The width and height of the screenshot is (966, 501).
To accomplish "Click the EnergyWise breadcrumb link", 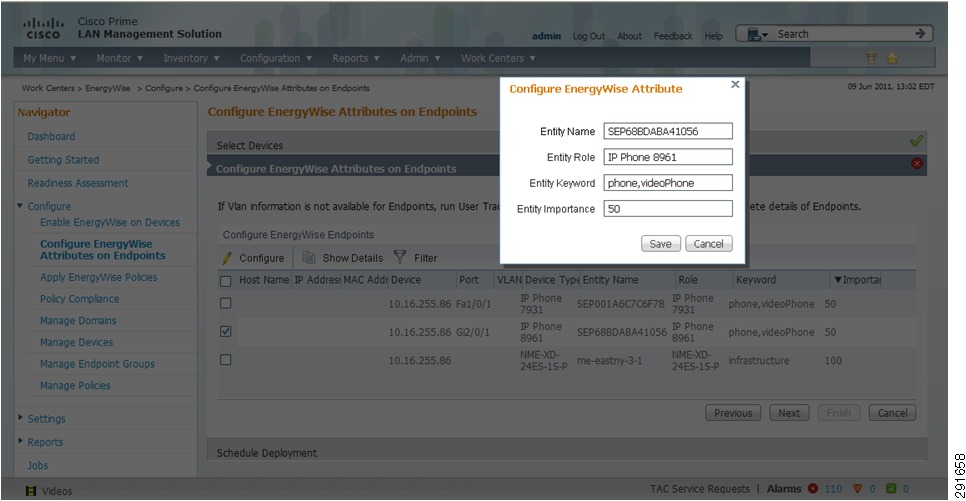I will click(108, 88).
